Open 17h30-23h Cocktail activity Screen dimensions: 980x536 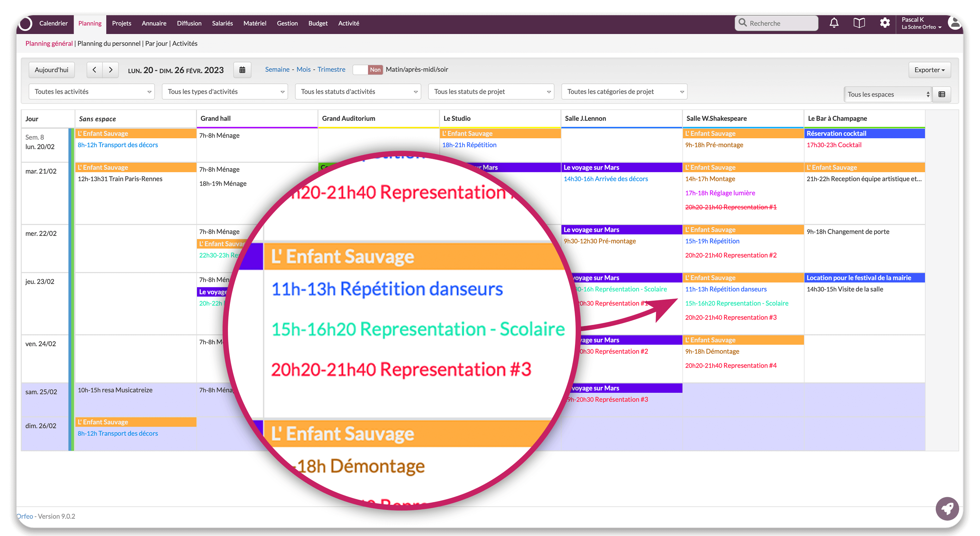tap(834, 144)
